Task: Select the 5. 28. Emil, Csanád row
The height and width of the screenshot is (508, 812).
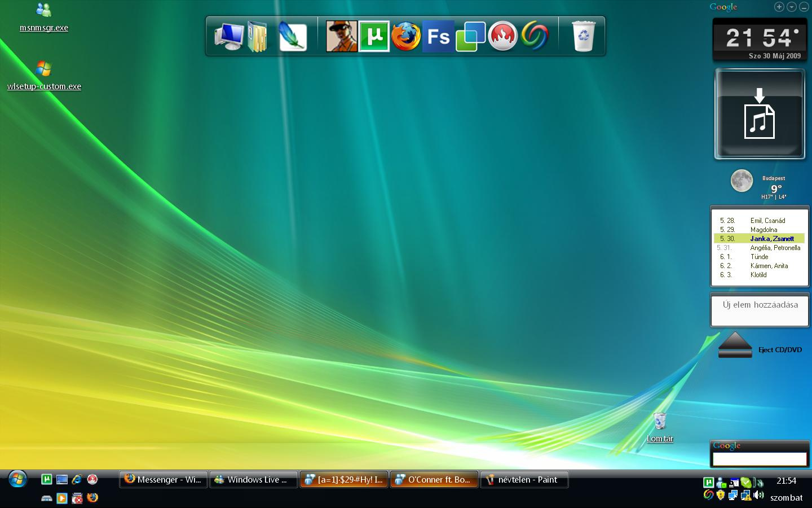Action: coord(759,221)
